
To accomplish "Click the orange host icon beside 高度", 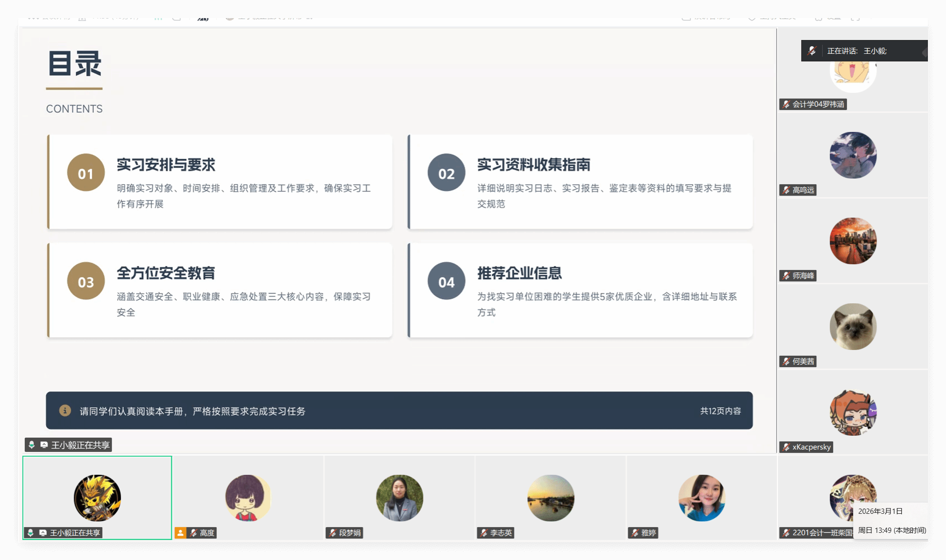I will [x=180, y=533].
